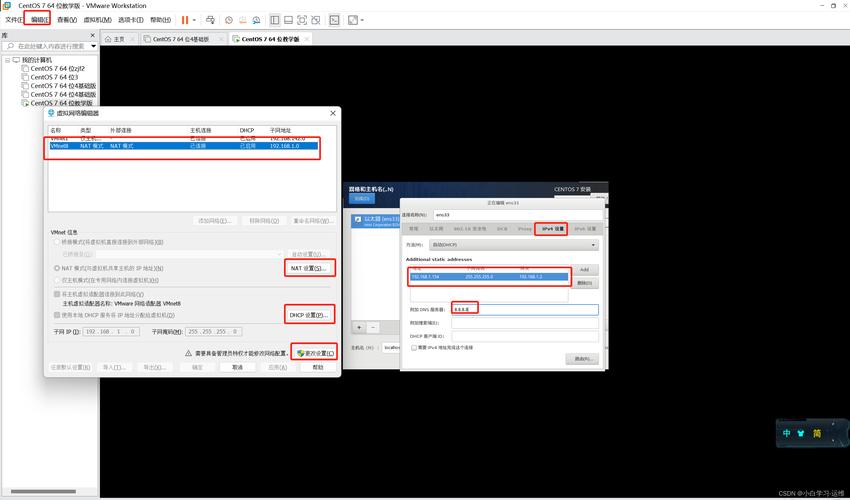The width and height of the screenshot is (850, 500).
Task: Select the VMnet1 row in network list
Action: 183,139
